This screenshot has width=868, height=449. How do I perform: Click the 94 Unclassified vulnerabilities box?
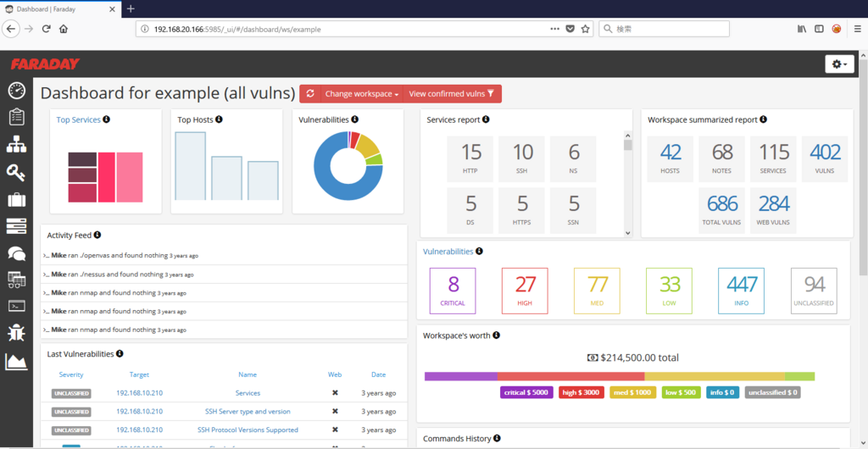tap(814, 291)
